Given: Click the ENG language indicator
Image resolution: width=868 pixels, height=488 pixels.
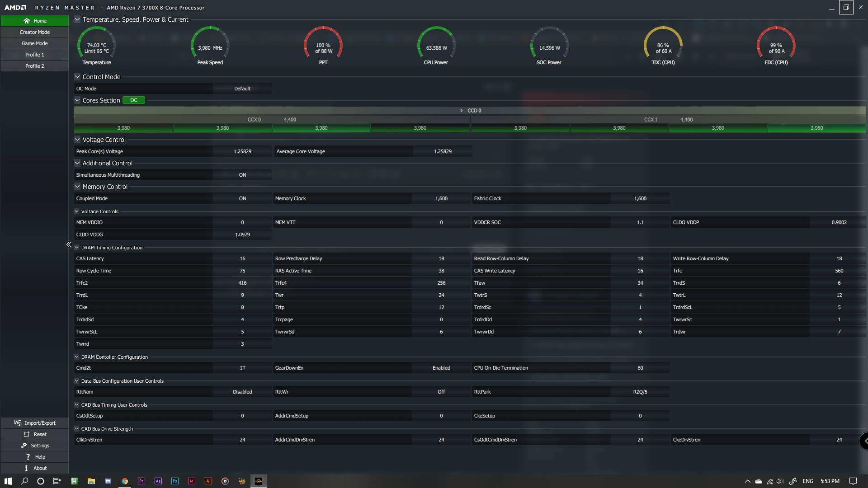Looking at the screenshot, I should (808, 481).
